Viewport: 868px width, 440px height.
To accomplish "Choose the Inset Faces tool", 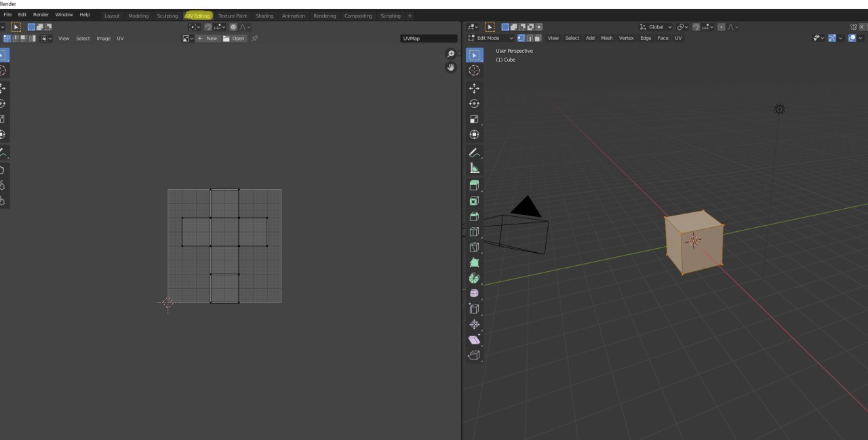I will tap(474, 201).
